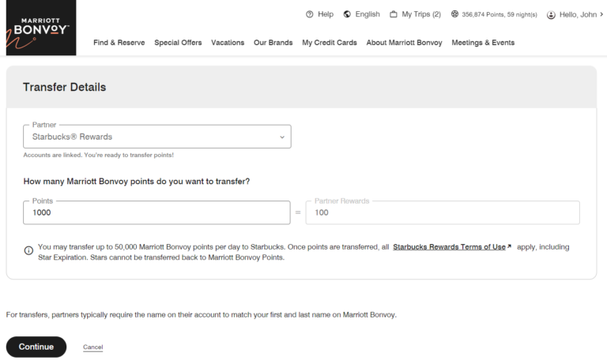Click the Cancel link
607x364 pixels.
(x=93, y=347)
